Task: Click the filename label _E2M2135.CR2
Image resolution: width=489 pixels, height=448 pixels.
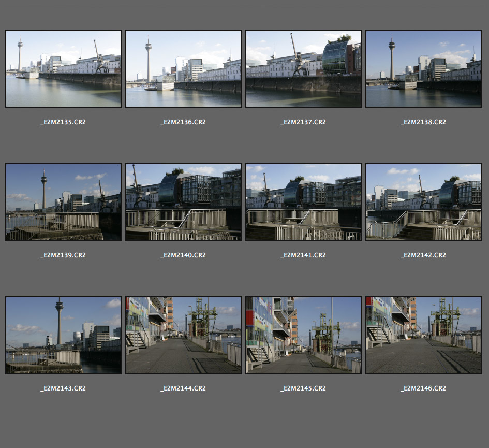Action: point(63,122)
